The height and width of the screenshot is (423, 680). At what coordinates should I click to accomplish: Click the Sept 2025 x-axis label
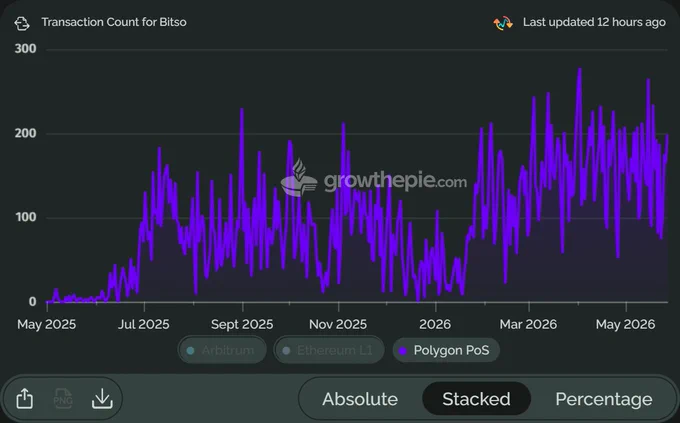click(x=242, y=325)
